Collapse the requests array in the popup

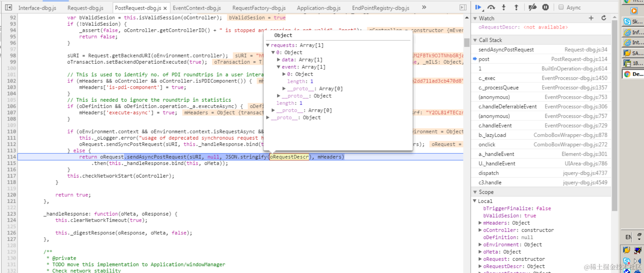point(268,45)
